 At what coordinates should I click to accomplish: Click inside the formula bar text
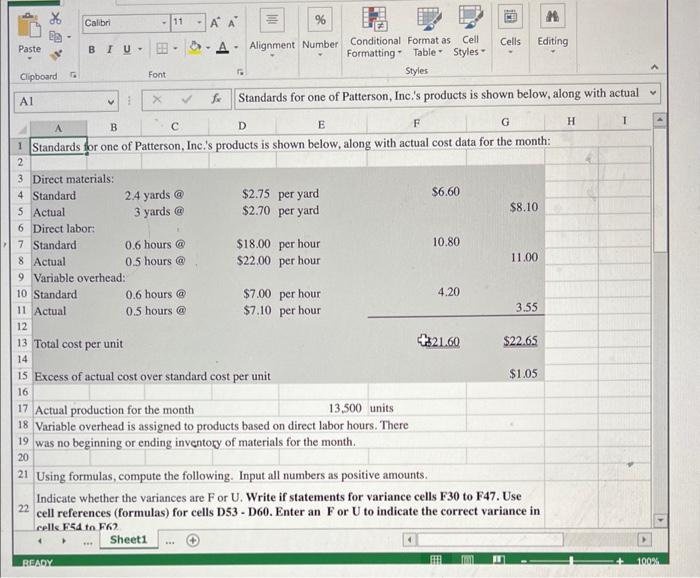(440, 96)
